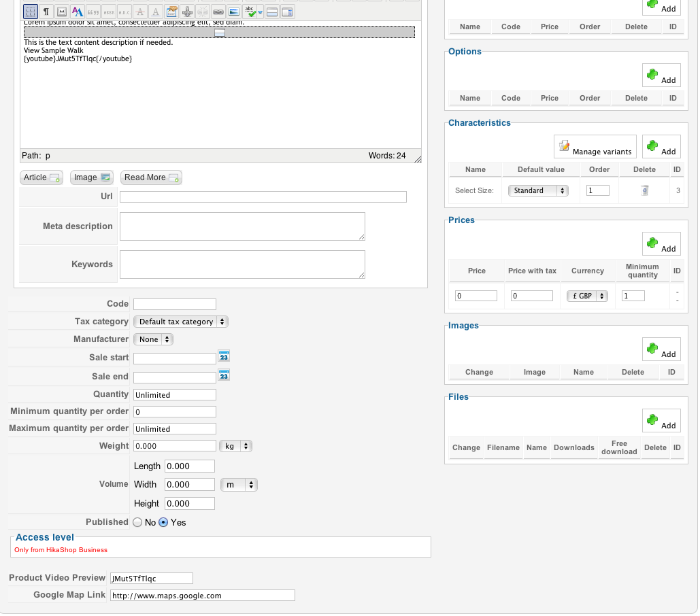Click the editor resize handle corner
This screenshot has width=700, height=616.
(x=418, y=159)
